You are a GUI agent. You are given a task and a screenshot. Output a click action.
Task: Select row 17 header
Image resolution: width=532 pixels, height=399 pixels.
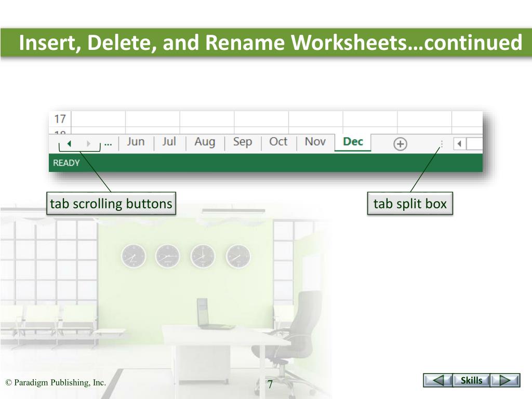coord(60,119)
